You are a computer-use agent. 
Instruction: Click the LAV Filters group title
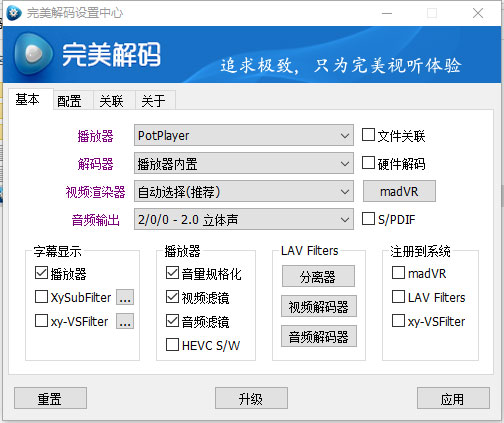[310, 251]
